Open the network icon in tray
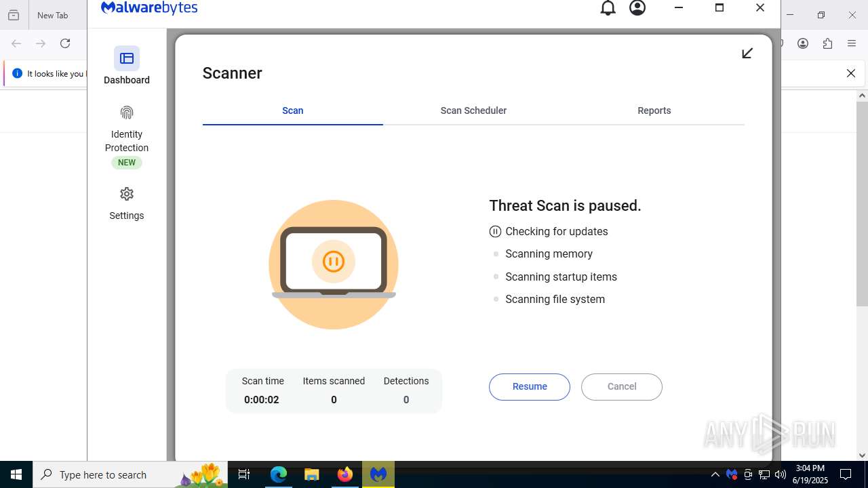The width and height of the screenshot is (868, 488). point(764,474)
